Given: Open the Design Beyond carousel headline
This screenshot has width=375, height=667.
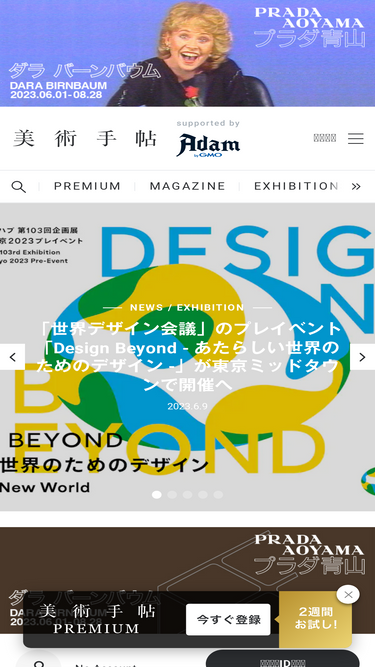Looking at the screenshot, I should pos(188,356).
